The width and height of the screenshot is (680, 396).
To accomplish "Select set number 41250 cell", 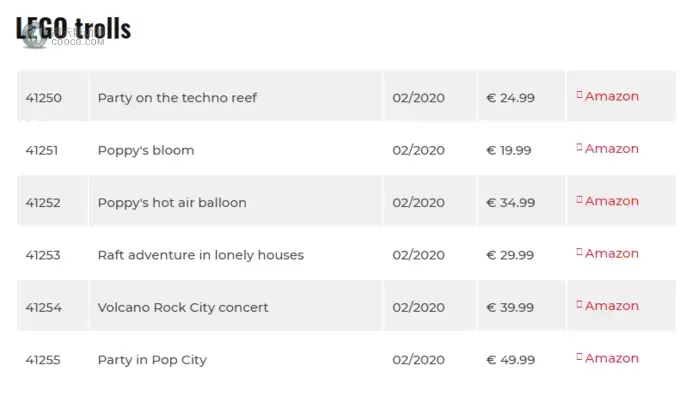I will coord(52,96).
